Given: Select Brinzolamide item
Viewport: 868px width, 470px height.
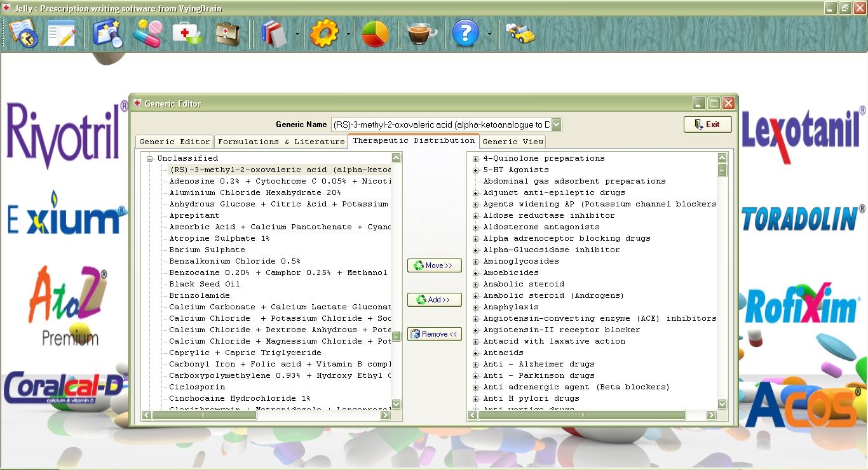Looking at the screenshot, I should [199, 295].
